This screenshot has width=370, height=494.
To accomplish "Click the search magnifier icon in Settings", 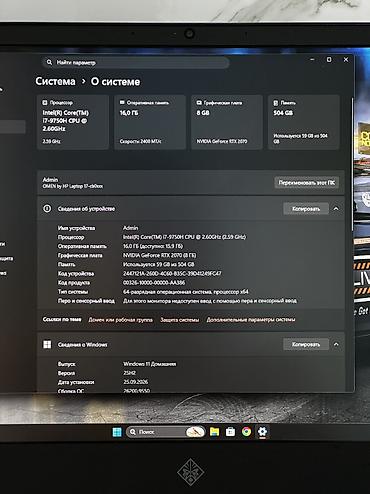I will pos(49,62).
